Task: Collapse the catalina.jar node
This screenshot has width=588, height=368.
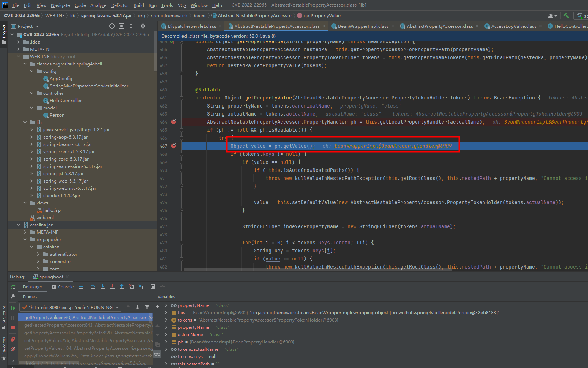Action: (x=18, y=225)
